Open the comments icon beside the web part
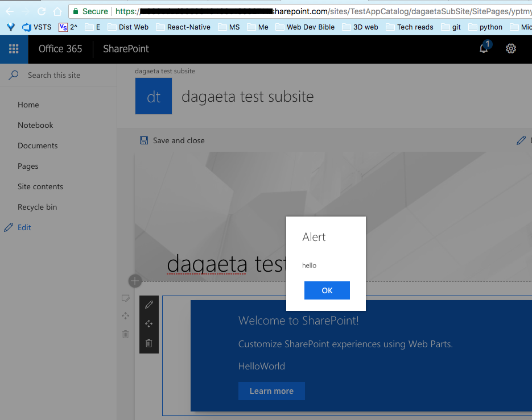This screenshot has height=420, width=532. (126, 298)
